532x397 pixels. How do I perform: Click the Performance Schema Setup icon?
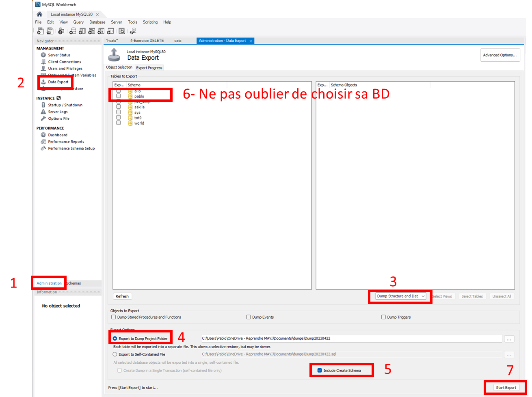pos(43,148)
